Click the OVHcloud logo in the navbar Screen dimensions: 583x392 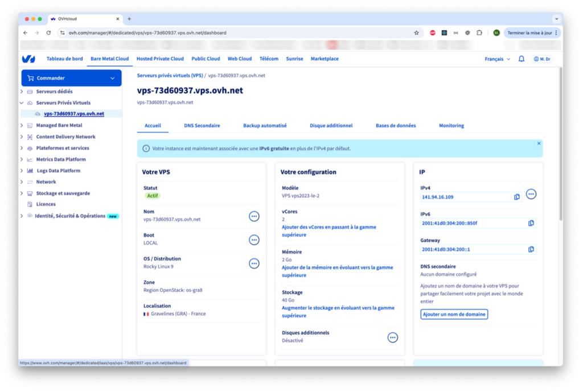28,59
